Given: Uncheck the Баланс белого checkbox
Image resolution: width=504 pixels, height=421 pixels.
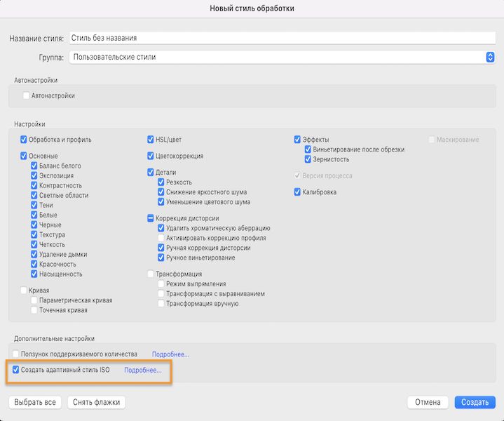Looking at the screenshot, I should pos(34,166).
